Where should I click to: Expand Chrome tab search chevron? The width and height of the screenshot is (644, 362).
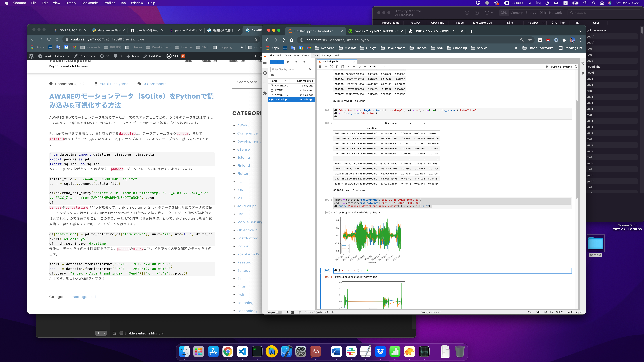tap(580, 31)
